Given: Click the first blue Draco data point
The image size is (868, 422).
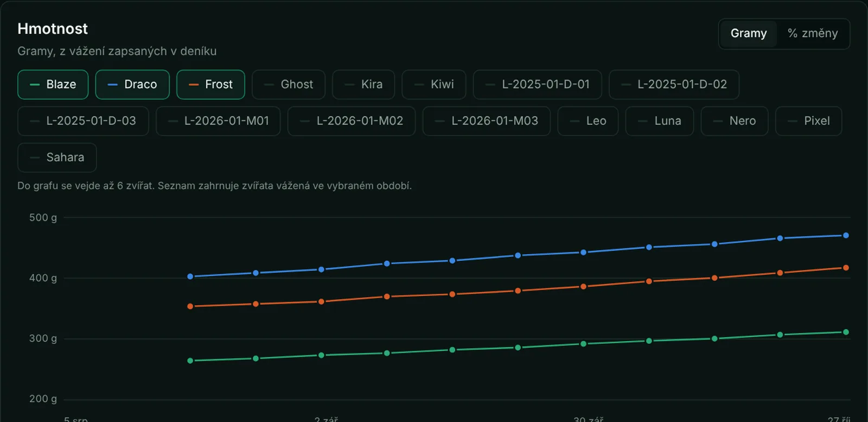Looking at the screenshot, I should click(x=190, y=276).
